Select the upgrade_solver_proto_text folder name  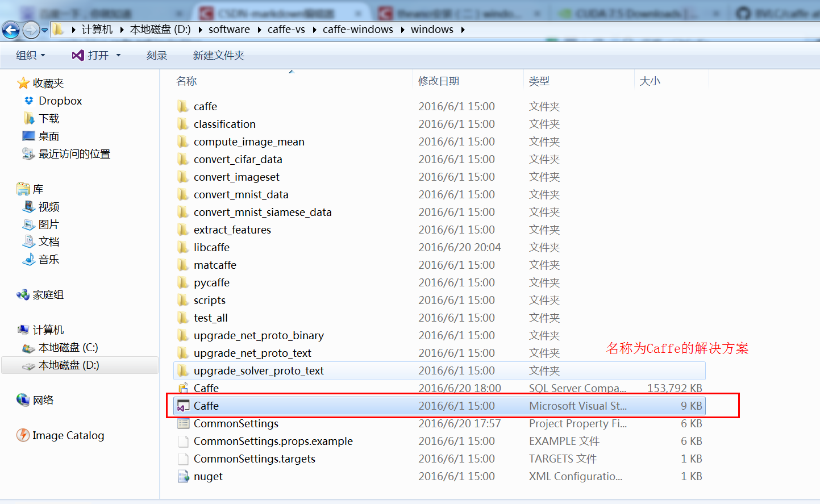[x=259, y=370]
